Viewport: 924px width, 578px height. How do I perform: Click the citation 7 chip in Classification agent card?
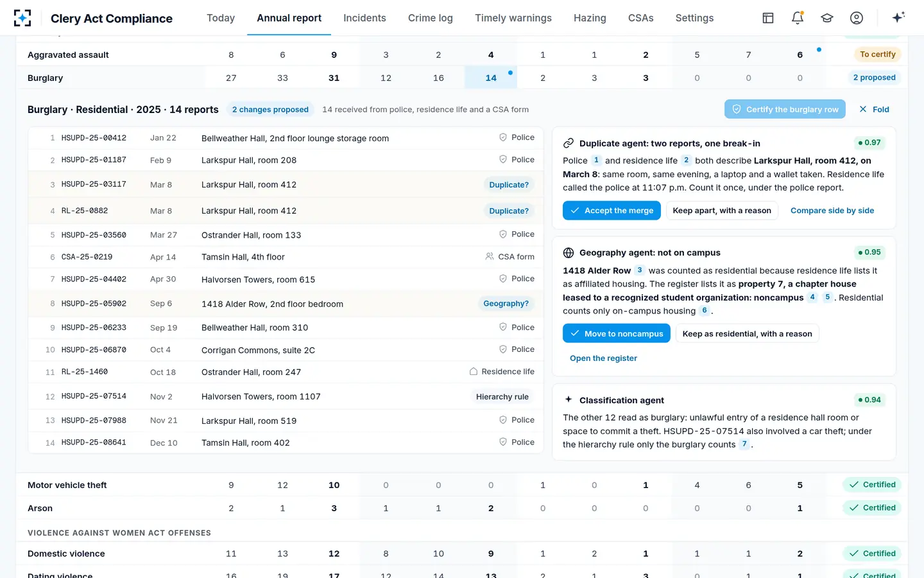click(x=744, y=444)
